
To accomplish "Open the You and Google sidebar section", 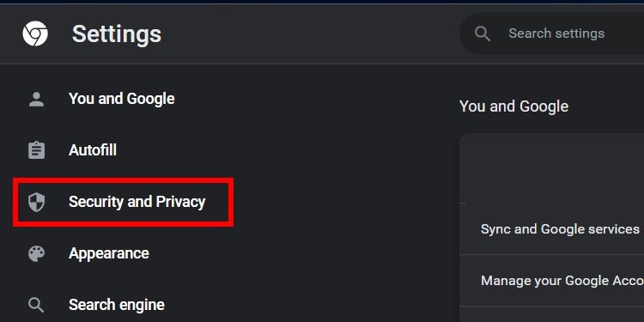I will (x=122, y=99).
